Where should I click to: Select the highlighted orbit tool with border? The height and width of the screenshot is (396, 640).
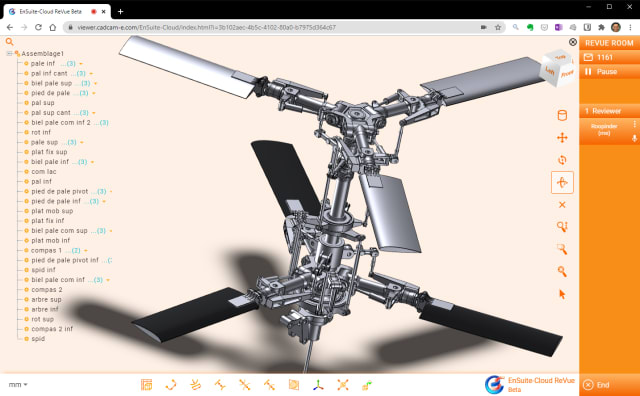pyautogui.click(x=562, y=182)
